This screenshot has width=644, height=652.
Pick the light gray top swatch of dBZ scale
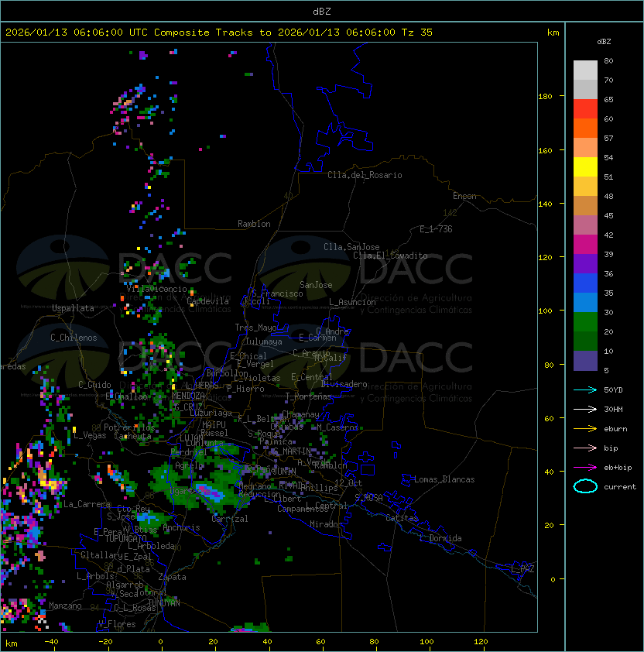click(585, 70)
